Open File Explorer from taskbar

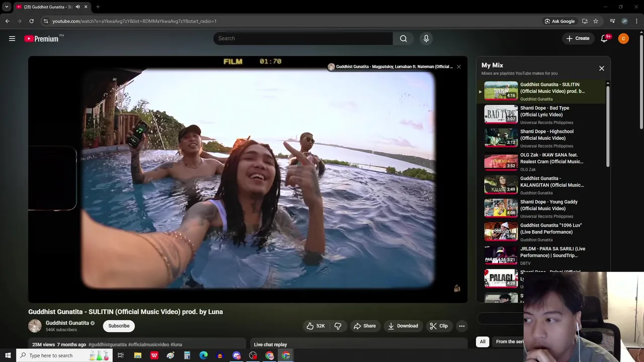tap(137, 355)
